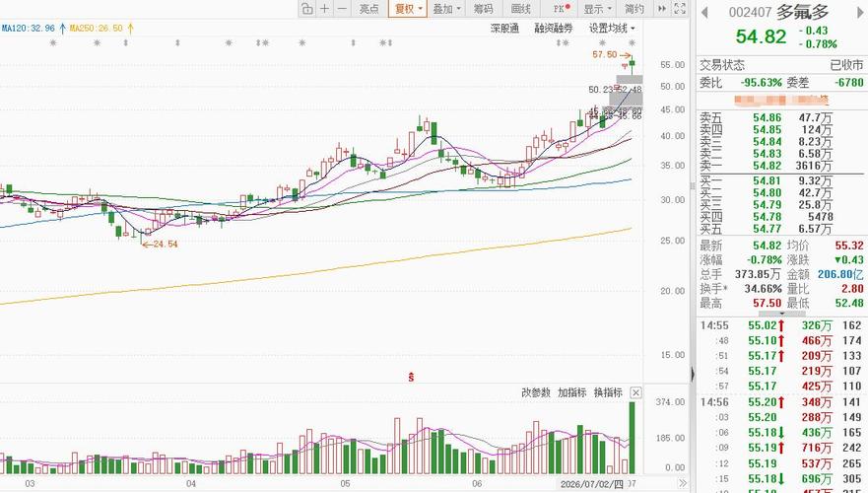Toggle fullscreen chart icon

point(680,8)
